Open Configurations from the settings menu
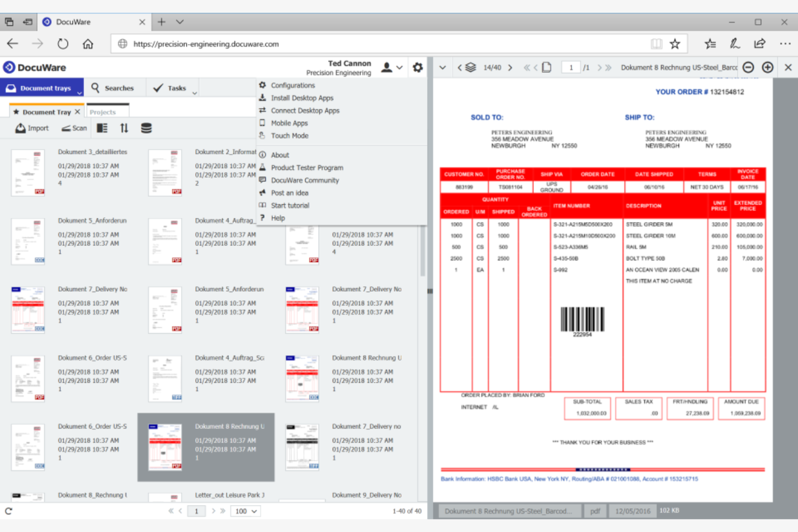The width and height of the screenshot is (798, 532). tap(293, 85)
